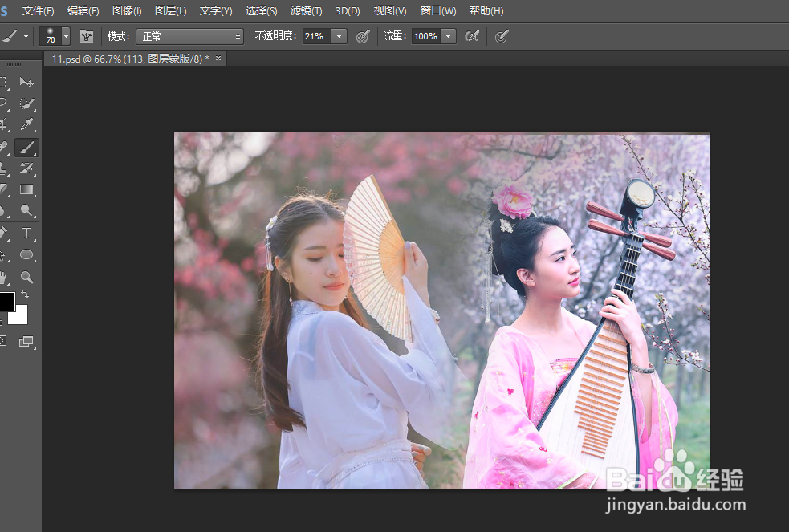Viewport: 789px width, 532px height.
Task: Click the 流量 label
Action: coord(395,36)
